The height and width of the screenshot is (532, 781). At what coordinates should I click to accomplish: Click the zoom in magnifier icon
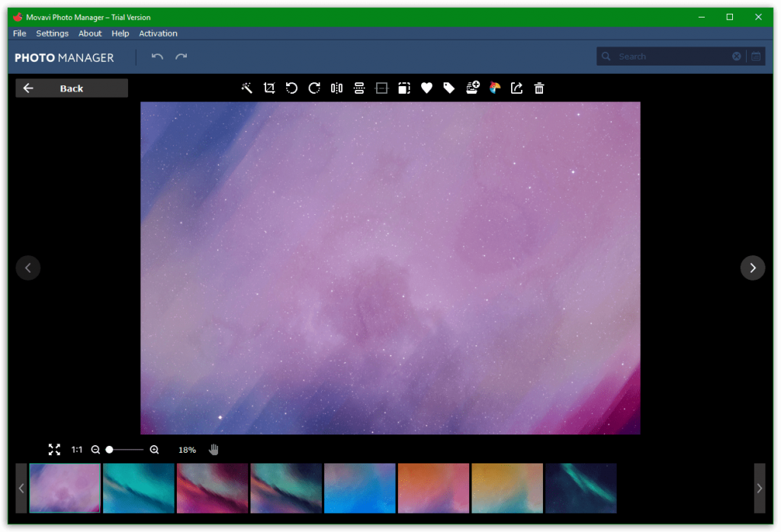pyautogui.click(x=154, y=450)
